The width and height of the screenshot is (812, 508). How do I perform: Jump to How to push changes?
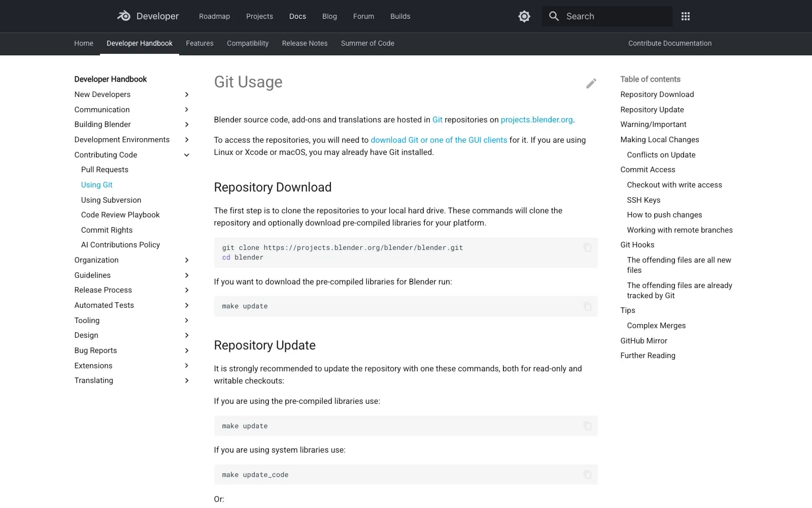[664, 215]
